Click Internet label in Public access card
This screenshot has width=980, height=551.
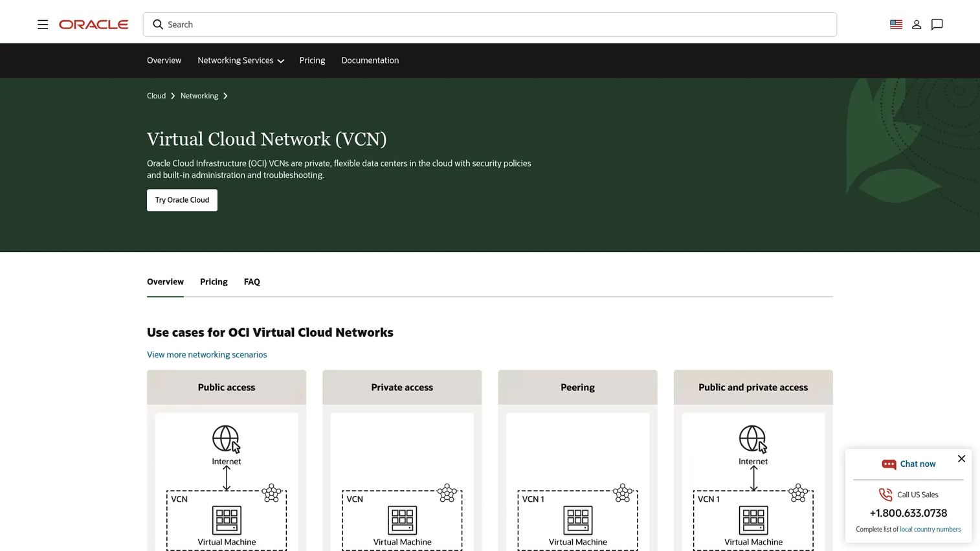227,462
